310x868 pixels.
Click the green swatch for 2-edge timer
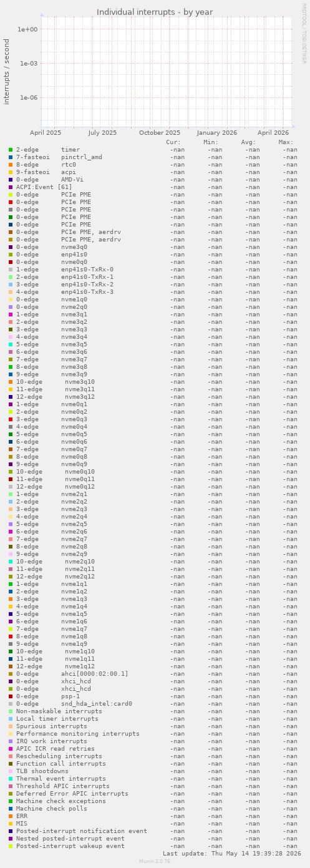tap(11, 150)
